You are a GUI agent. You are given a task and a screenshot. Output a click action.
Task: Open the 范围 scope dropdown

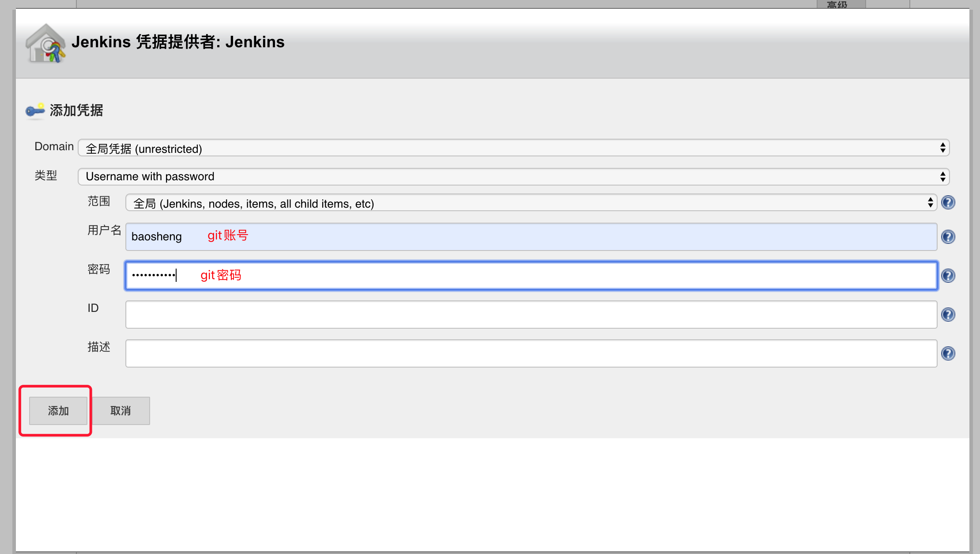531,203
